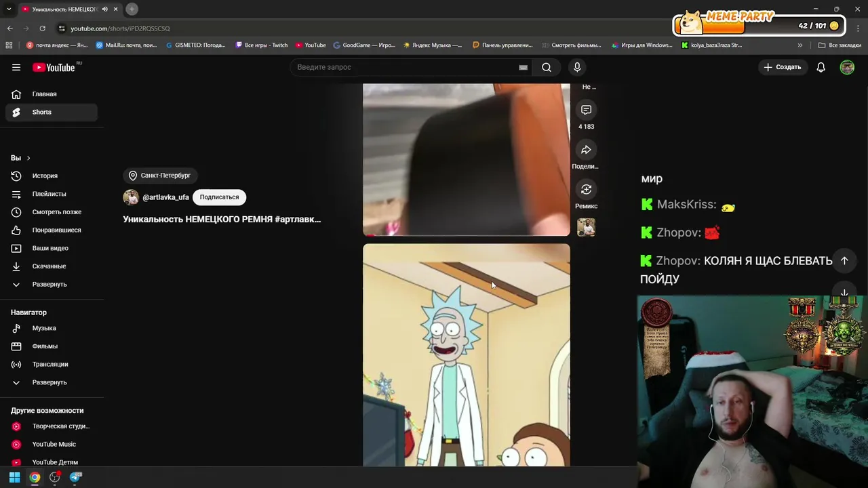
Task: Click the Поделиться share icon
Action: (586, 150)
